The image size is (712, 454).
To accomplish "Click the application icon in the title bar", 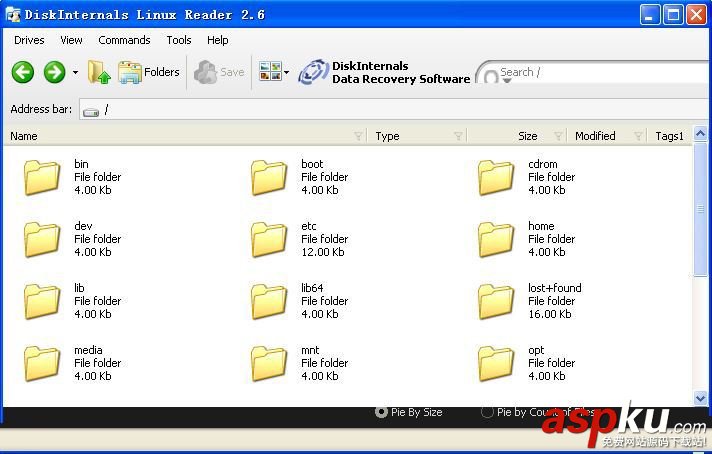I will pos(14,15).
